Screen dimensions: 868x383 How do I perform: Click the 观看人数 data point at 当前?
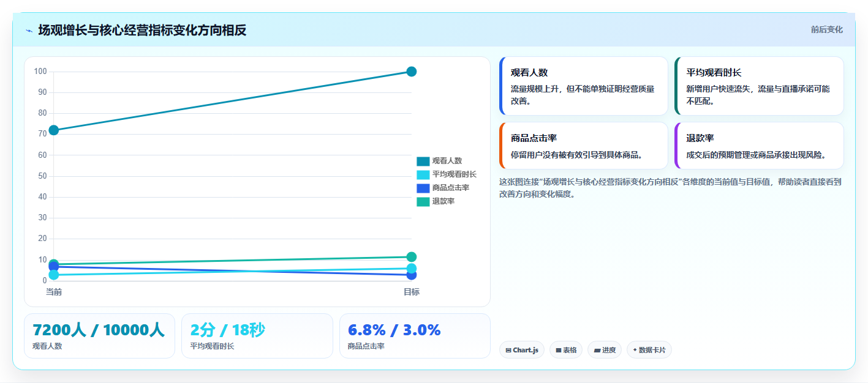click(x=54, y=130)
